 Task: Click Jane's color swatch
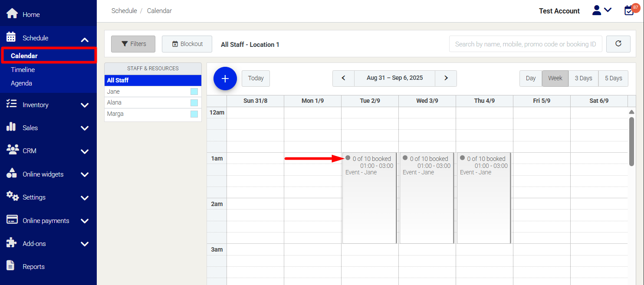tap(194, 92)
